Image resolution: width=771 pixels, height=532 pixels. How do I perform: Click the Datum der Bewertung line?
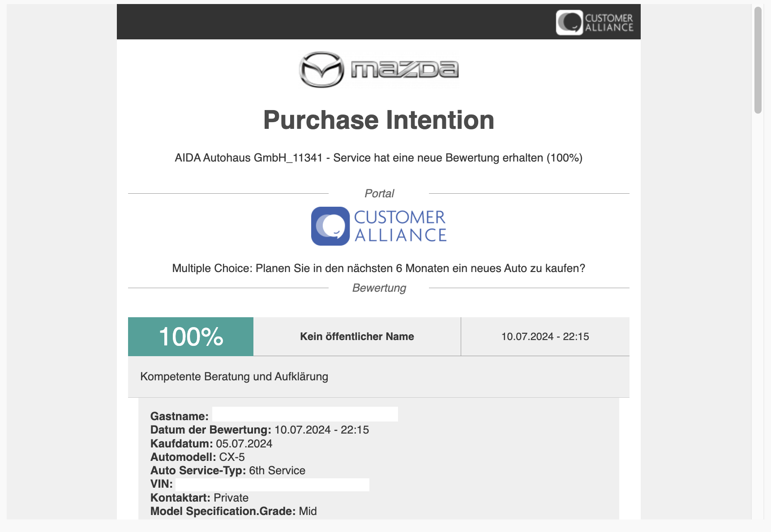(x=260, y=430)
